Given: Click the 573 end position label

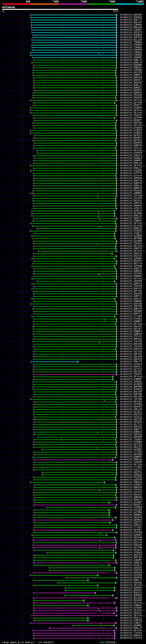Looking at the screenshot, I should click(115, 11).
